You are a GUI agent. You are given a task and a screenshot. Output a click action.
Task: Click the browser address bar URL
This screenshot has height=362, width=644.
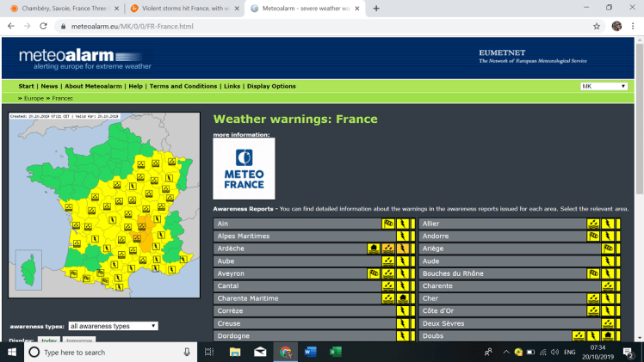pyautogui.click(x=133, y=27)
